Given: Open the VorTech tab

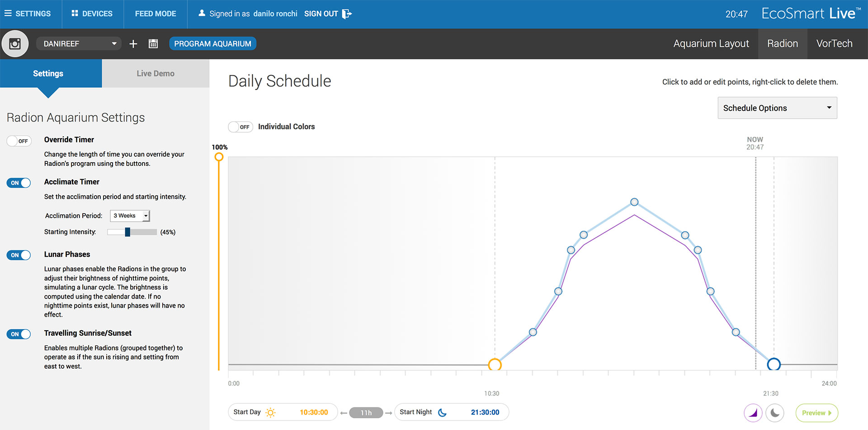Looking at the screenshot, I should [835, 44].
